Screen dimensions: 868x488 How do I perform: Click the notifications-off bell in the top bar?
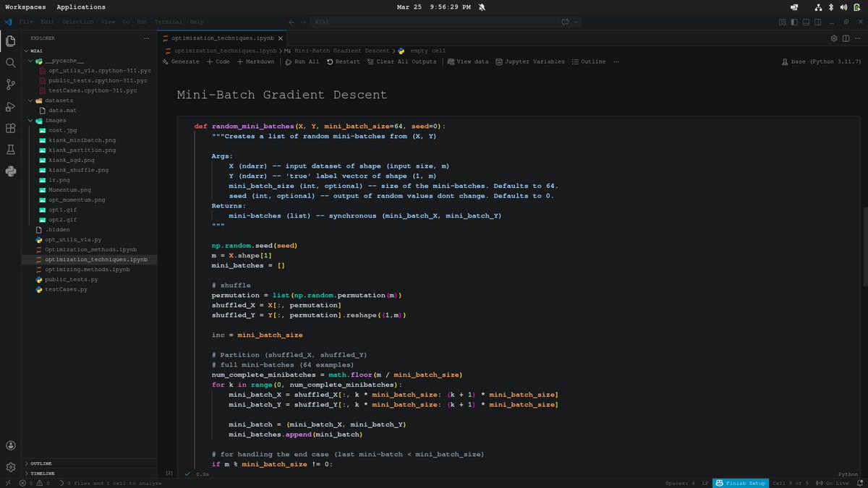(482, 7)
